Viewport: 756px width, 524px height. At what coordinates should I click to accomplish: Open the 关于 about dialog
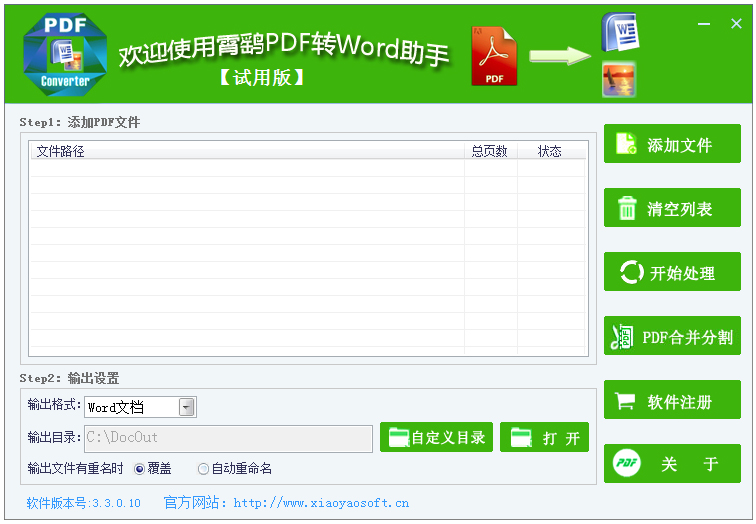672,464
